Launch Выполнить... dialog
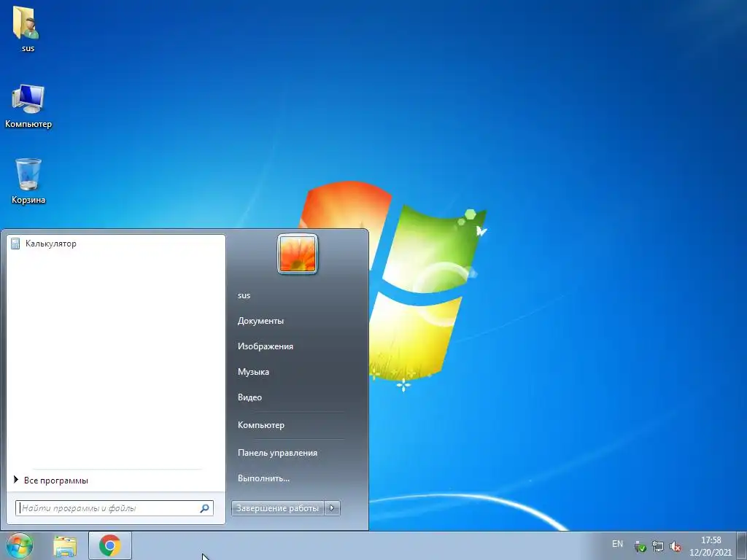The height and width of the screenshot is (560, 747). [x=263, y=478]
